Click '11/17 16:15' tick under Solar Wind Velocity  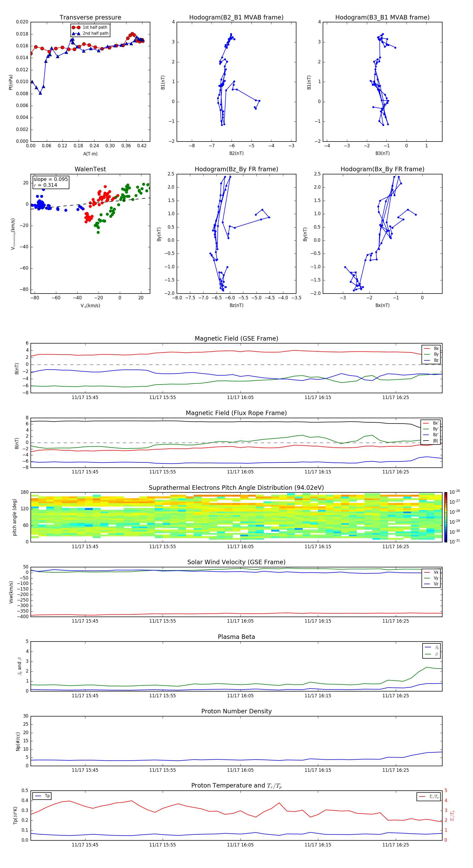coord(318,621)
